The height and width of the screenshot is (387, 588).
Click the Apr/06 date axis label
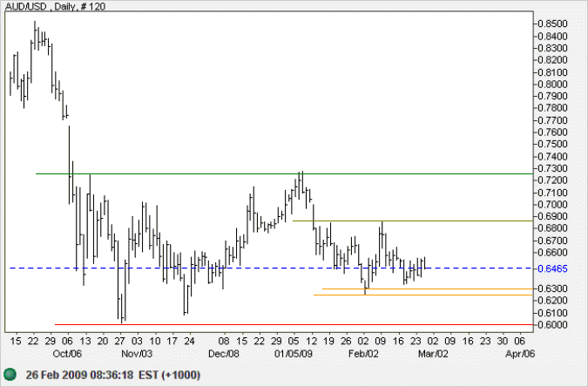[520, 354]
